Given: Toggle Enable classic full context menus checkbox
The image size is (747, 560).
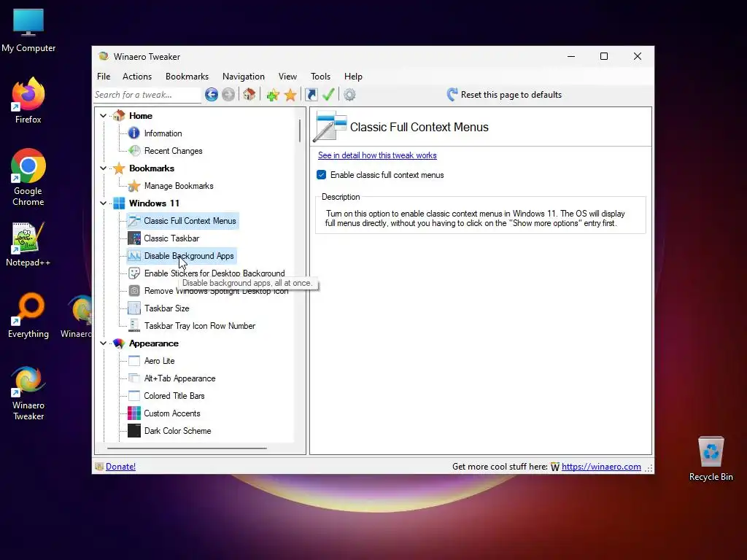Looking at the screenshot, I should coord(322,175).
